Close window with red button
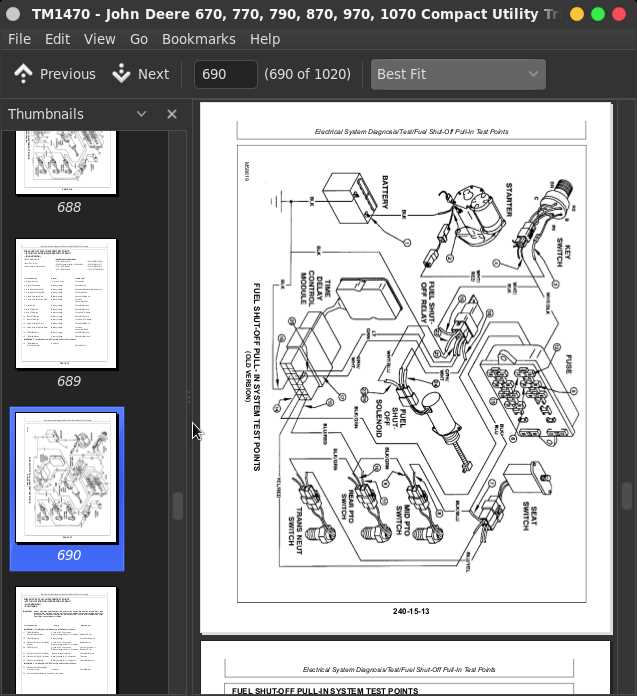637x696 pixels. [619, 14]
